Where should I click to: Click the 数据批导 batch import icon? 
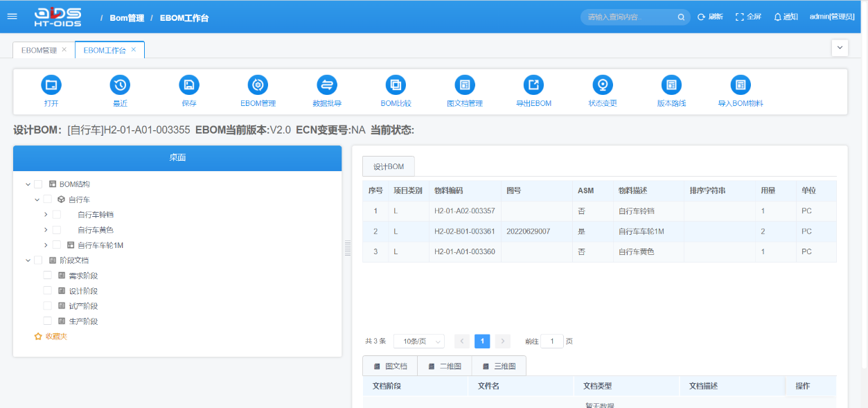(327, 85)
